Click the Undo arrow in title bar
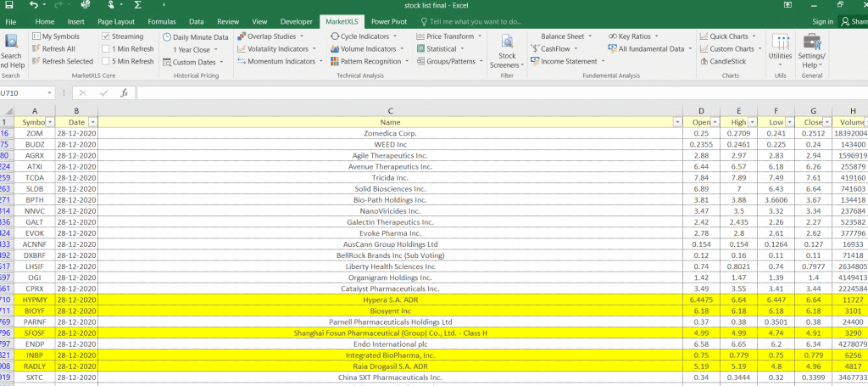Viewport: 868px width, 386px height. click(34, 5)
